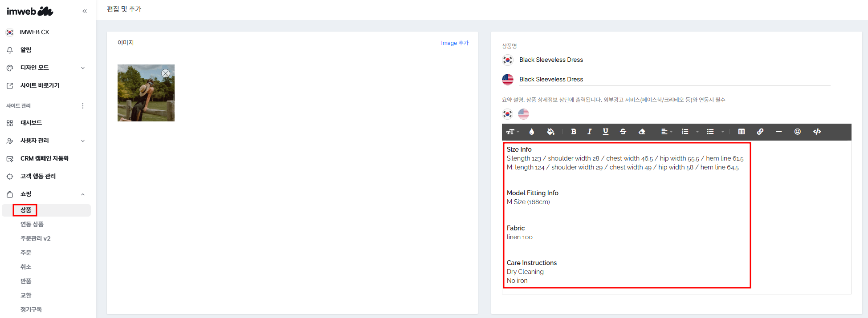The height and width of the screenshot is (318, 868).
Task: Open the text alignment dropdown
Action: [x=667, y=132]
